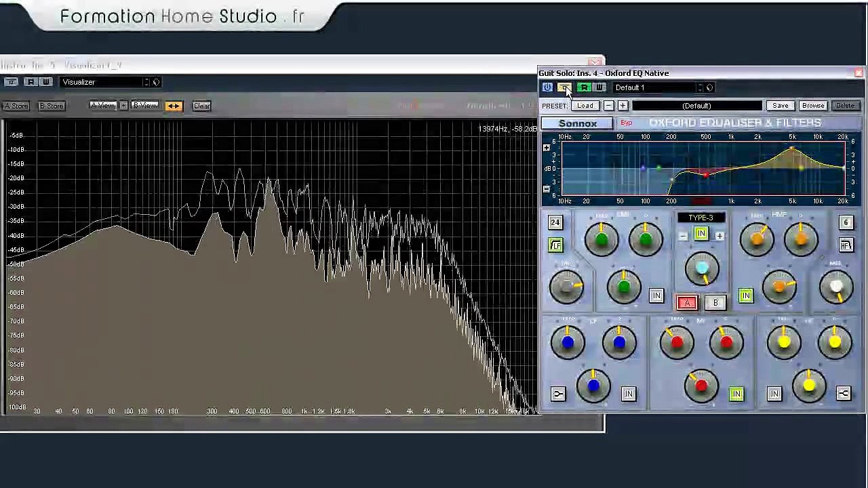Click the cyan master gain knob
Screen dimensions: 868x488
702,270
